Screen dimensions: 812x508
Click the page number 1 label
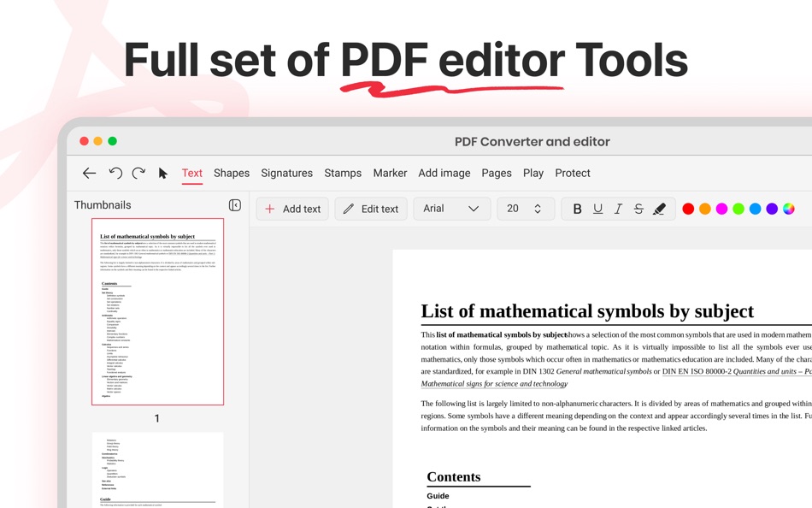coord(157,418)
